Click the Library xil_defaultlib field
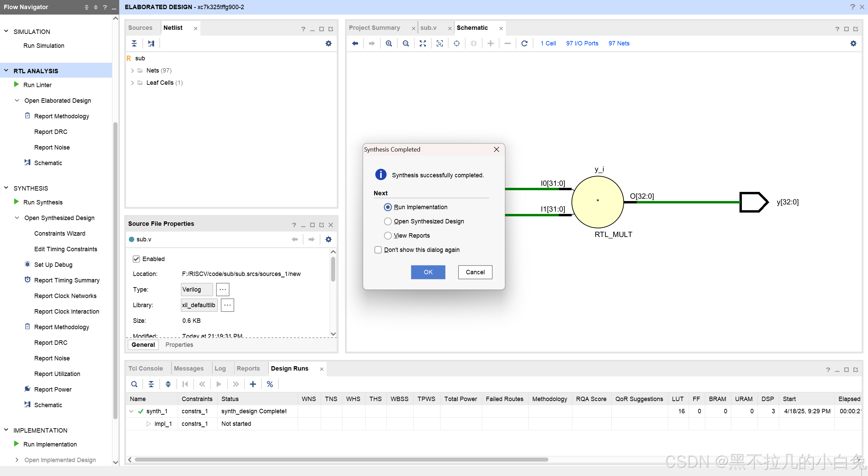 click(199, 305)
